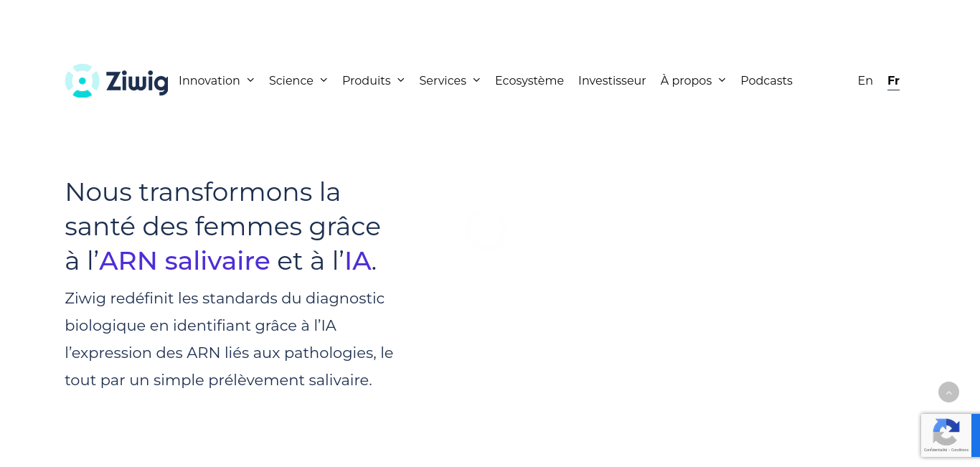Screen dimensions: 980x467
Task: Click the ARN salivaire highlighted text
Action: click(x=184, y=260)
